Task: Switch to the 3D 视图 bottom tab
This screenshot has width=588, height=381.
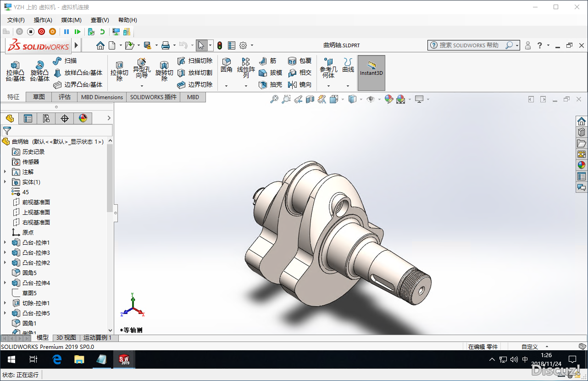Action: click(66, 338)
